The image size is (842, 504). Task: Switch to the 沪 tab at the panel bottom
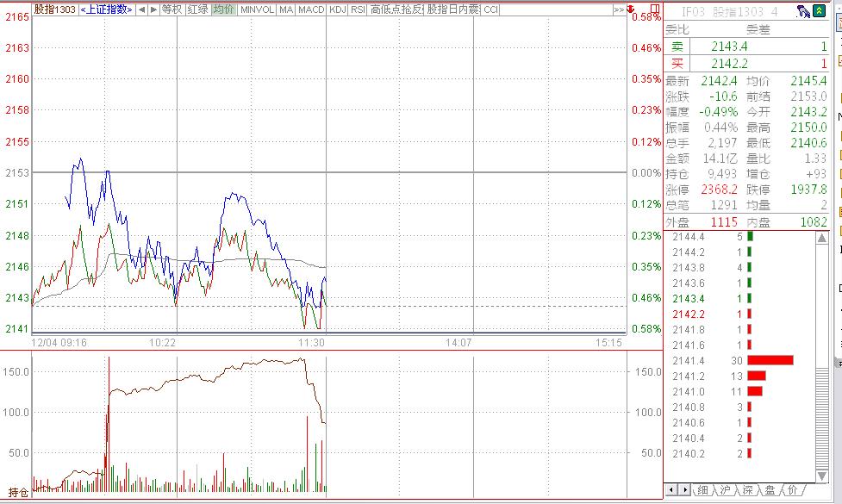point(726,490)
